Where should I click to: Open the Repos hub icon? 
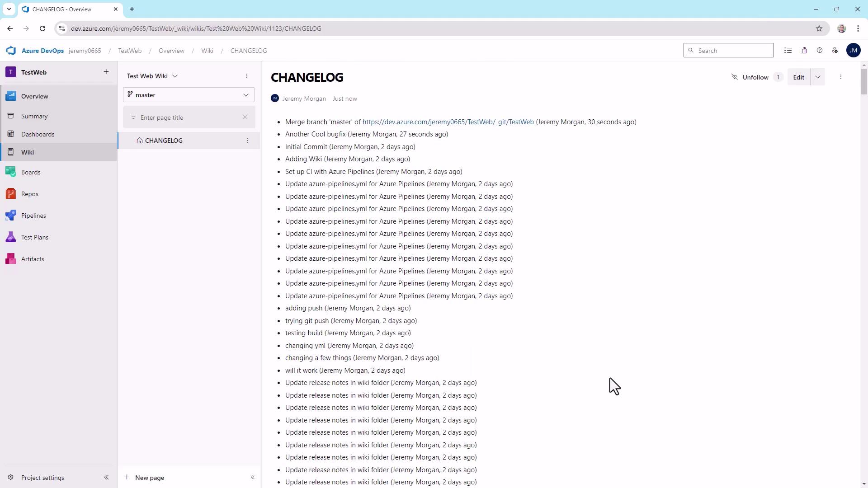(x=11, y=194)
